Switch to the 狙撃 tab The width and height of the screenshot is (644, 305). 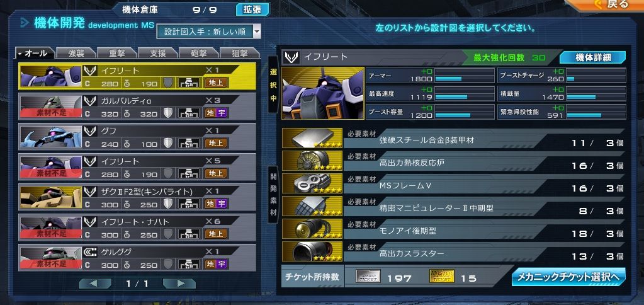coord(240,52)
